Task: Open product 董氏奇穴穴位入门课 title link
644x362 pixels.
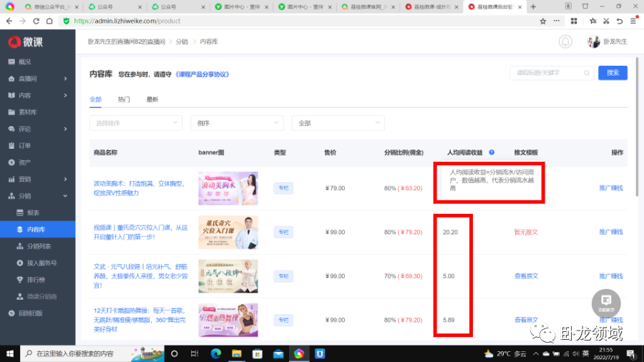Action: tap(140, 232)
